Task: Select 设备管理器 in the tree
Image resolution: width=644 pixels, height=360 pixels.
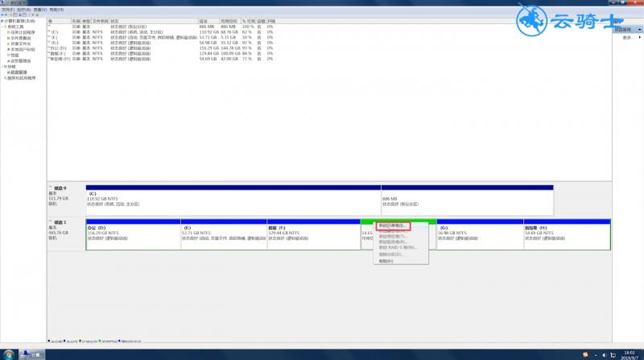Action: pos(21,61)
